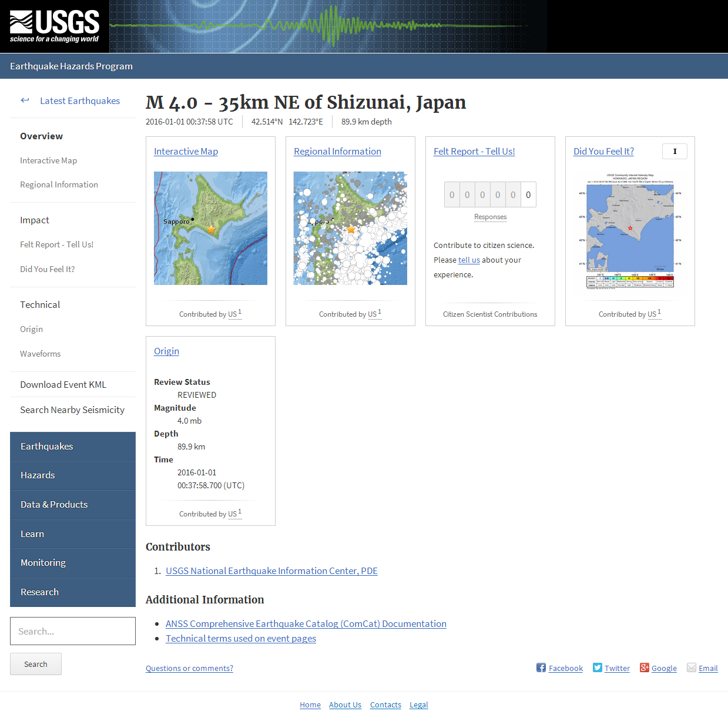Open Contacts footer link
Screen dimensions: 728x718
click(x=385, y=704)
